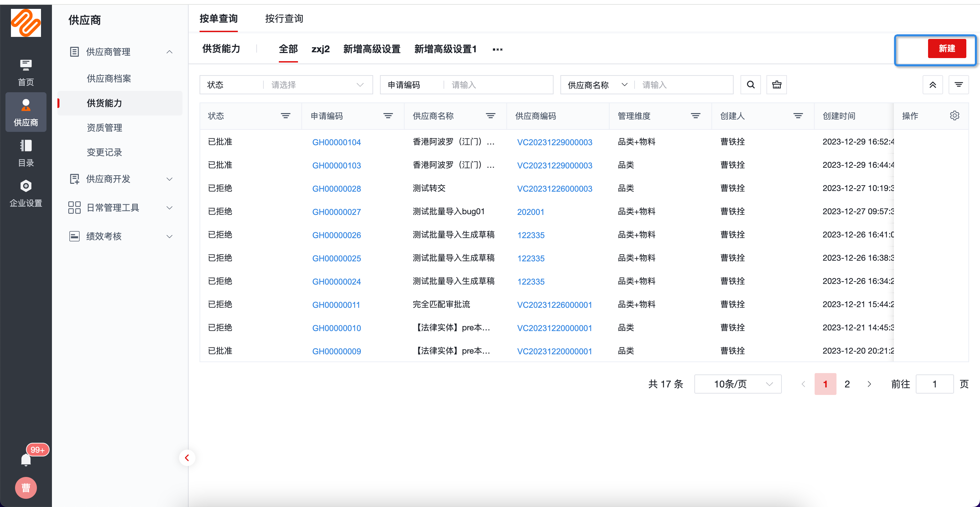Expand the 供应商开发 menu group

(x=170, y=179)
